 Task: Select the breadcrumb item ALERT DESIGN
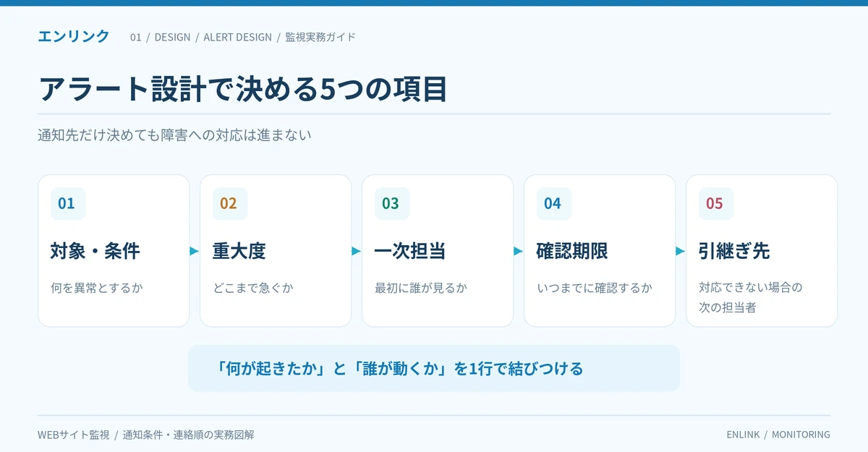238,37
